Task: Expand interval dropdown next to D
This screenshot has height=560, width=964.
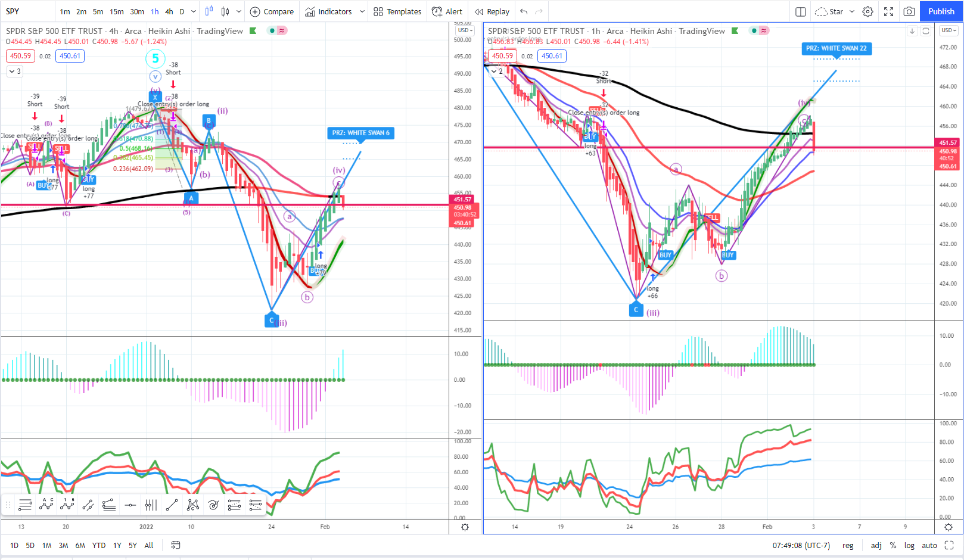Action: tap(194, 11)
